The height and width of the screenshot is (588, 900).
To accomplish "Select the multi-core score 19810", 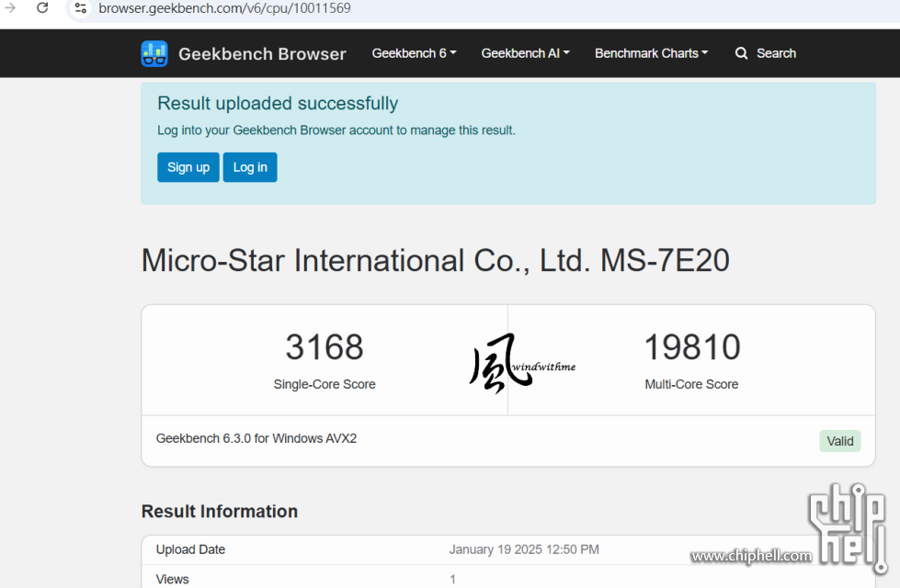I will (x=692, y=347).
